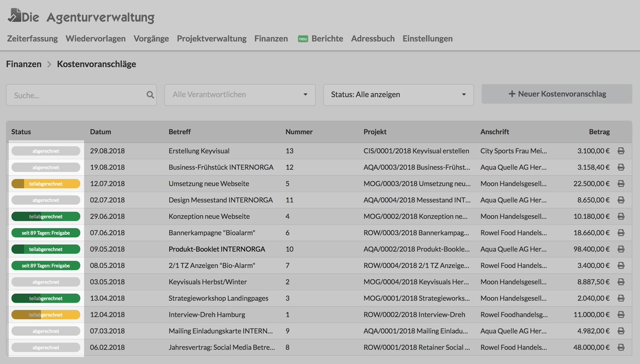Click the abgerechnet badge for Erstellung Keyvisual

point(46,151)
